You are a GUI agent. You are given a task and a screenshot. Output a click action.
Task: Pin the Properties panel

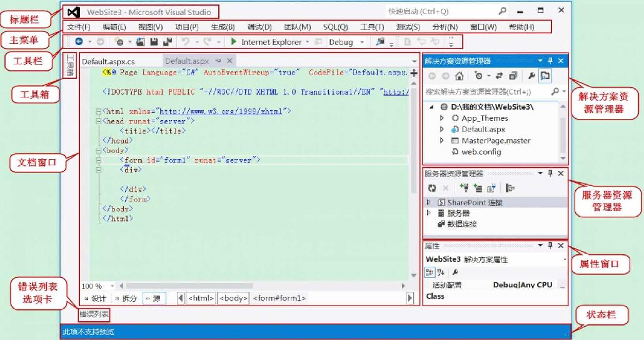click(550, 245)
